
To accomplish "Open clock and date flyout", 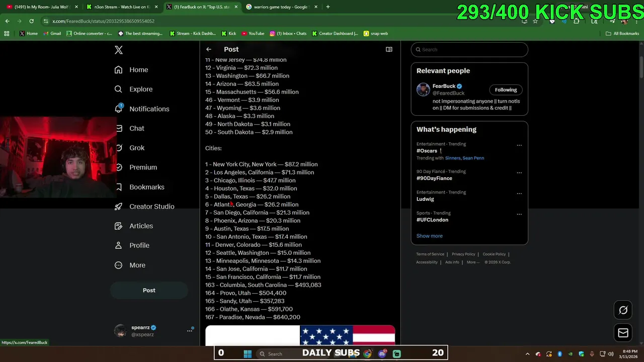I will [629, 354].
